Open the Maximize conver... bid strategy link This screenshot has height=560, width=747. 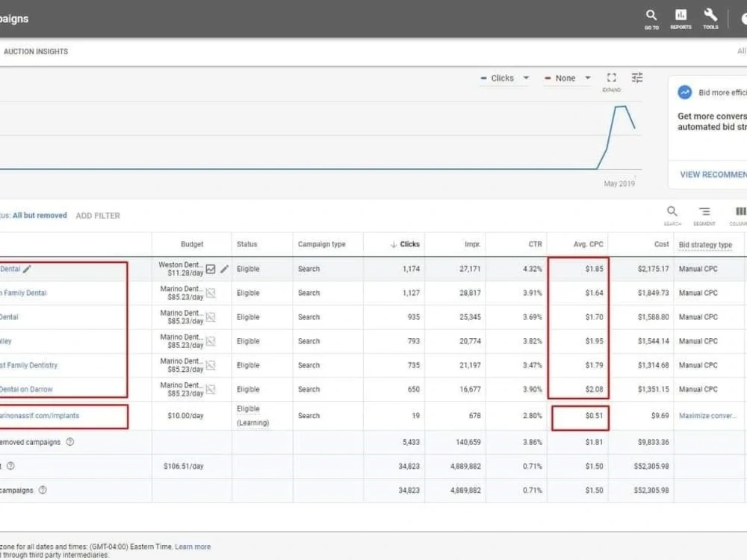click(x=707, y=416)
